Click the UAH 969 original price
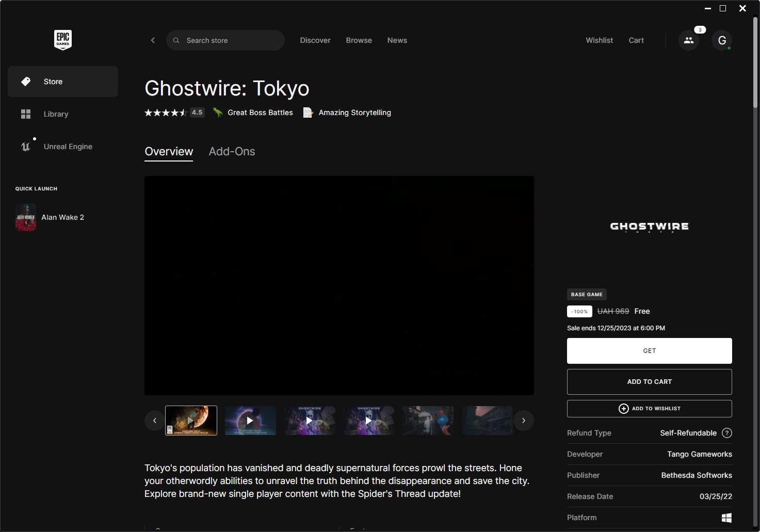This screenshot has height=532, width=760. tap(613, 311)
